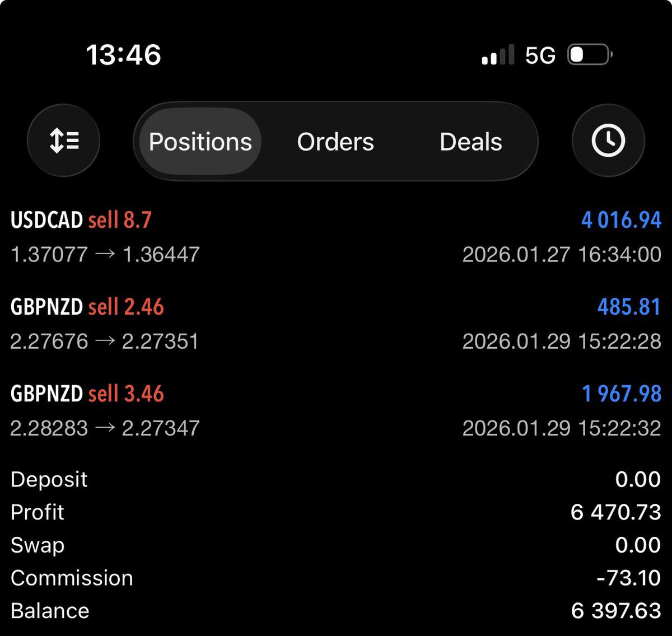This screenshot has width=672, height=636.
Task: Open the USDCAD sell 8.7 position
Action: coord(336,236)
